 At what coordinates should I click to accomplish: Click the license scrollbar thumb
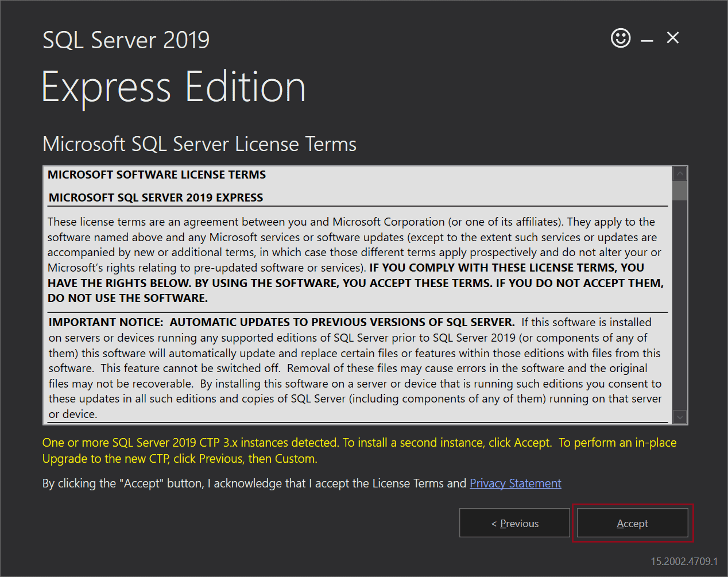coord(680,191)
